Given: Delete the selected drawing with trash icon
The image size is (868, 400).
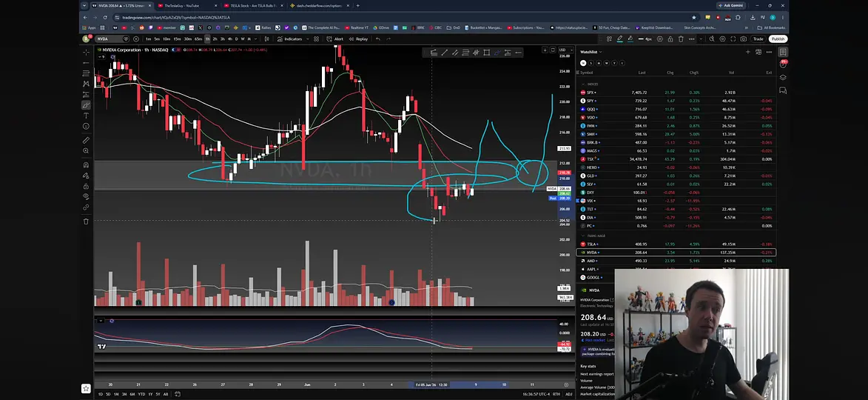Looking at the screenshot, I should pos(680,39).
